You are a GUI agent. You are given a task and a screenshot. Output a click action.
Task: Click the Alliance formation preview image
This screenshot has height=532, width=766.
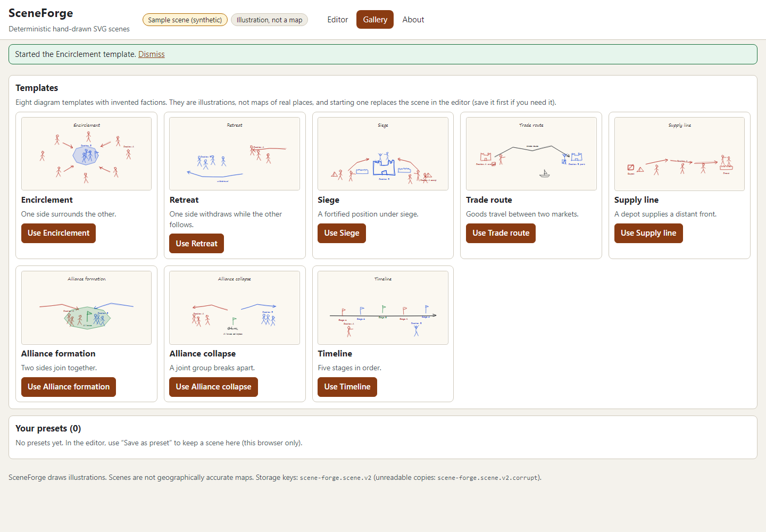[87, 307]
